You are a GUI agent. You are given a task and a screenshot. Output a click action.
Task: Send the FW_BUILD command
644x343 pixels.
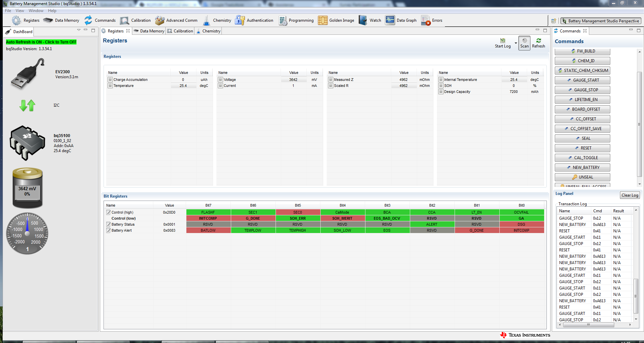(582, 51)
